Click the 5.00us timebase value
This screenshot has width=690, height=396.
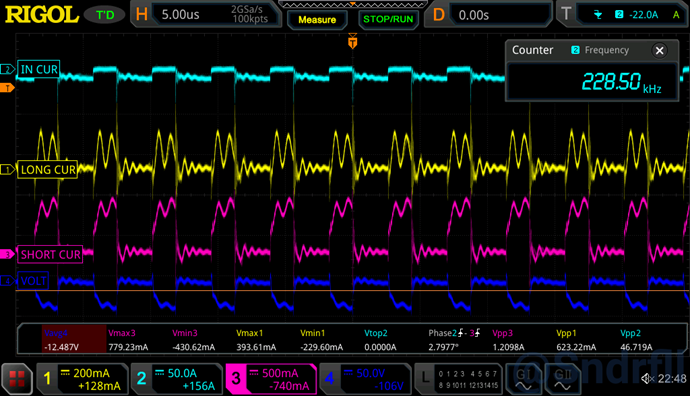click(180, 15)
